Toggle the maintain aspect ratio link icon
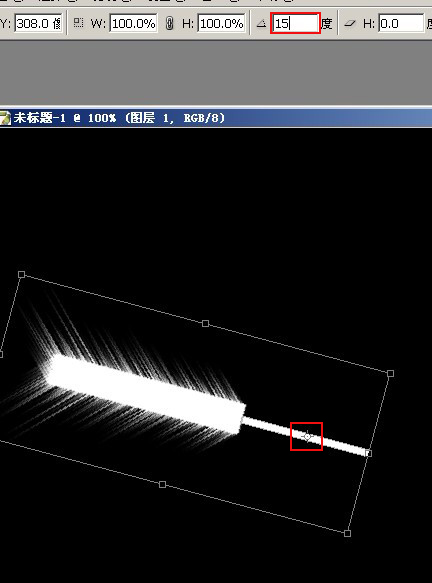432x583 pixels. (x=169, y=23)
